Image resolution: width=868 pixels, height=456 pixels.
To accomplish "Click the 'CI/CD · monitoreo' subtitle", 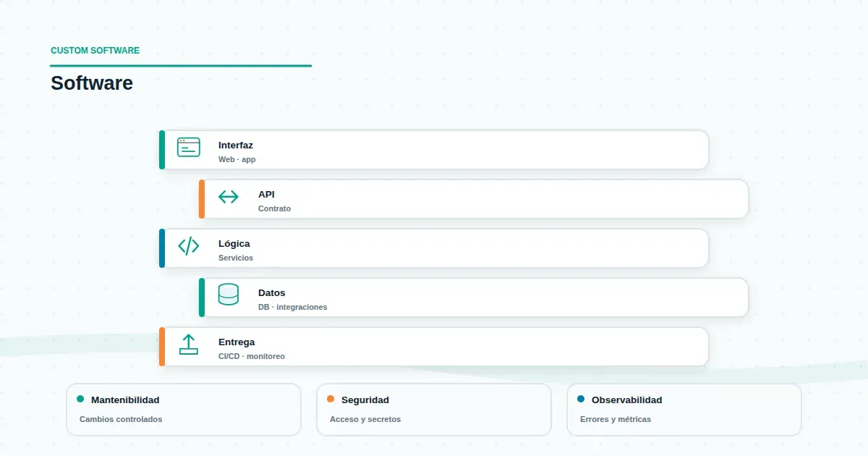I will (x=252, y=356).
